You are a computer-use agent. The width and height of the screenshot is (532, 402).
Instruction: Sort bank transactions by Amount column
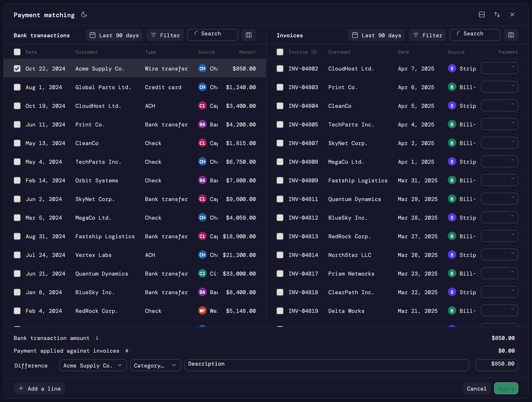247,52
